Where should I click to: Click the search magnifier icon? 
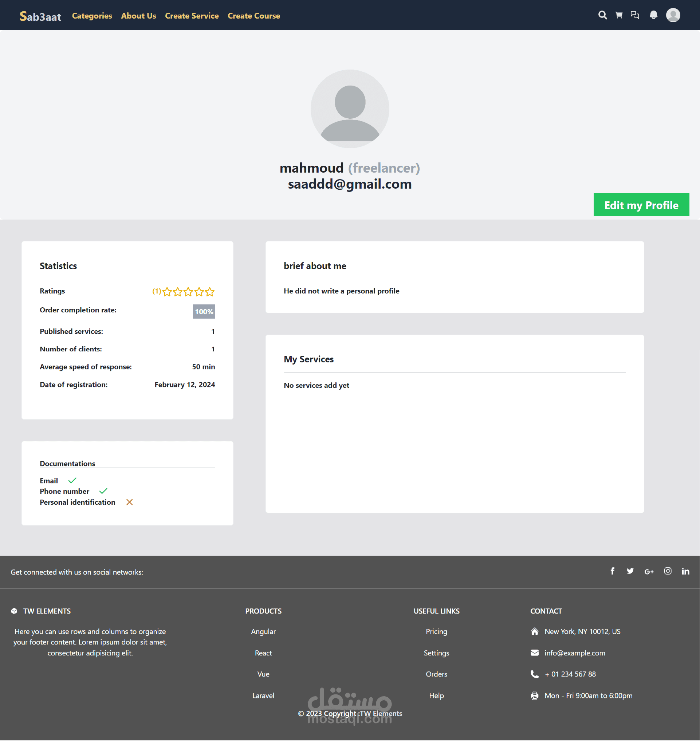coord(602,15)
